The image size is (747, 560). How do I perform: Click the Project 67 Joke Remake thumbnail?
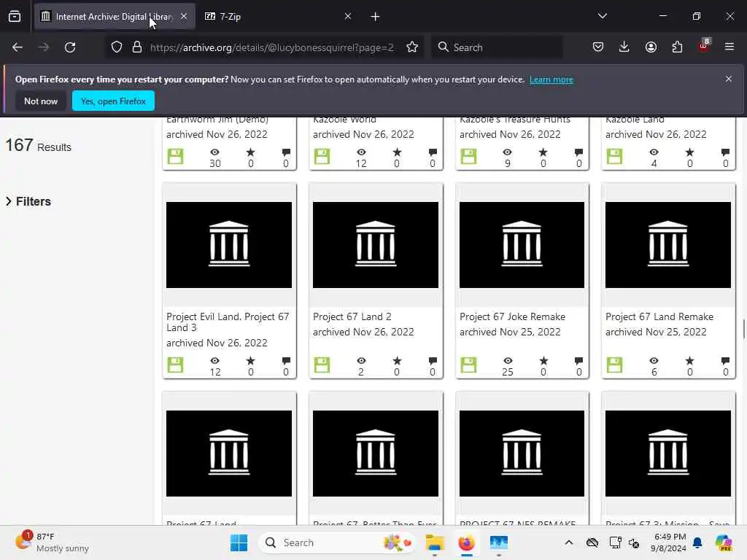coord(522,245)
